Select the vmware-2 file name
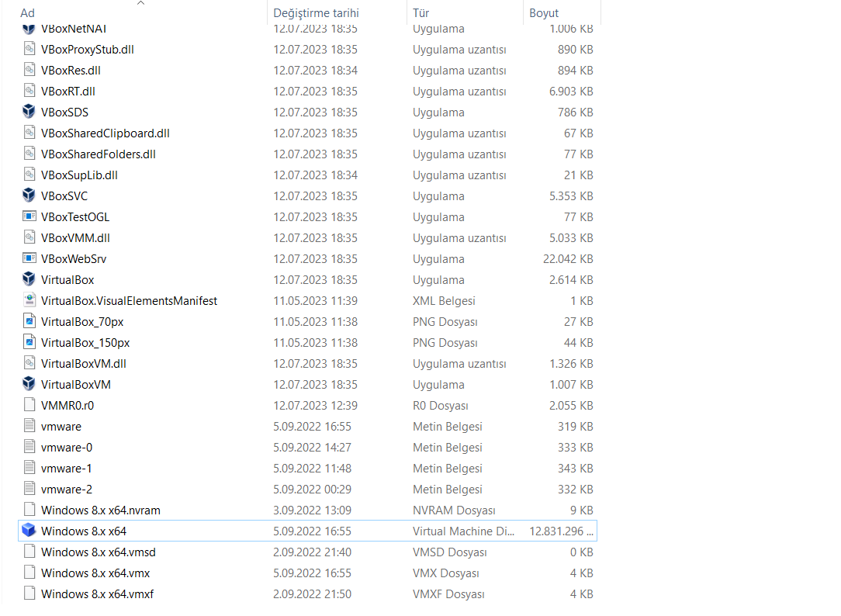 (67, 489)
